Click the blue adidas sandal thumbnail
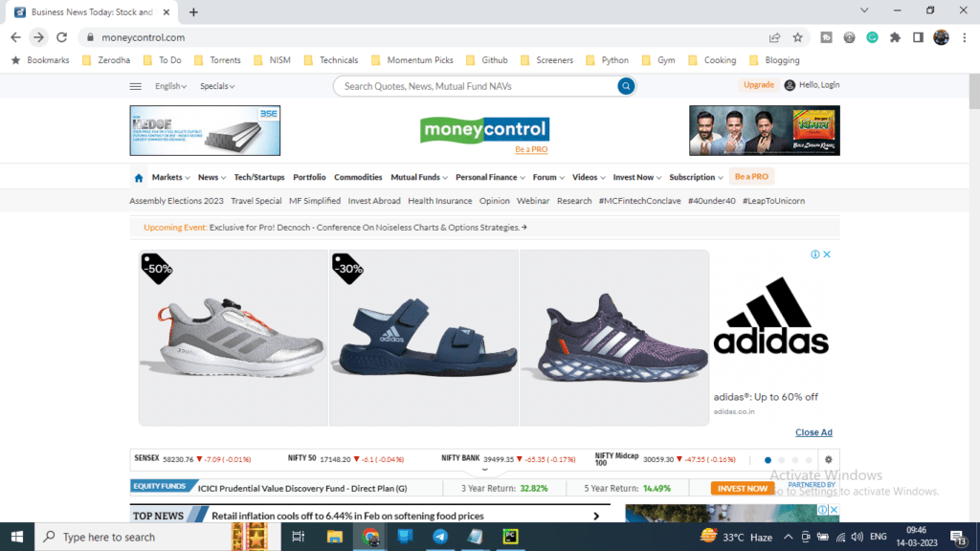 424,338
